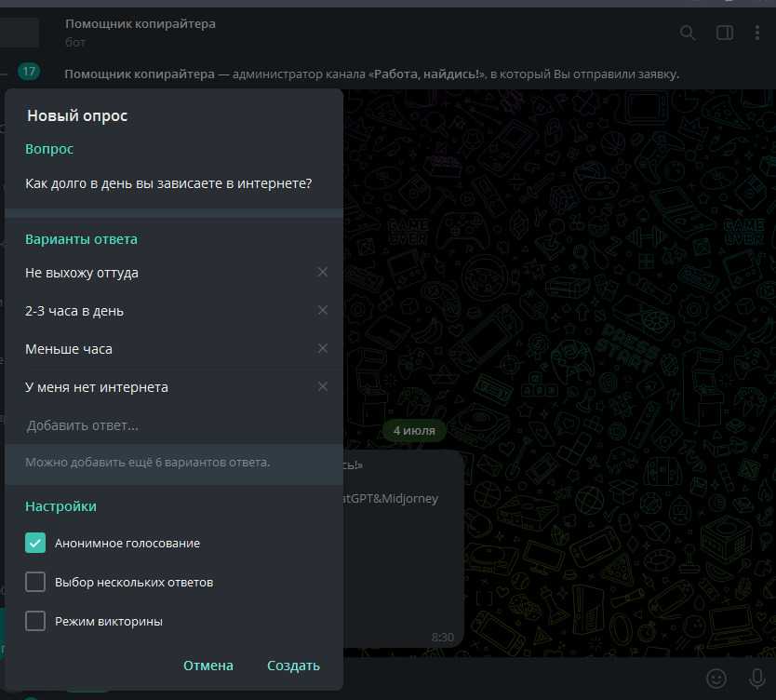Viewport: 776px width, 700px height.
Task: Open 'Помощник копирайтера' chat title
Action: [140, 23]
